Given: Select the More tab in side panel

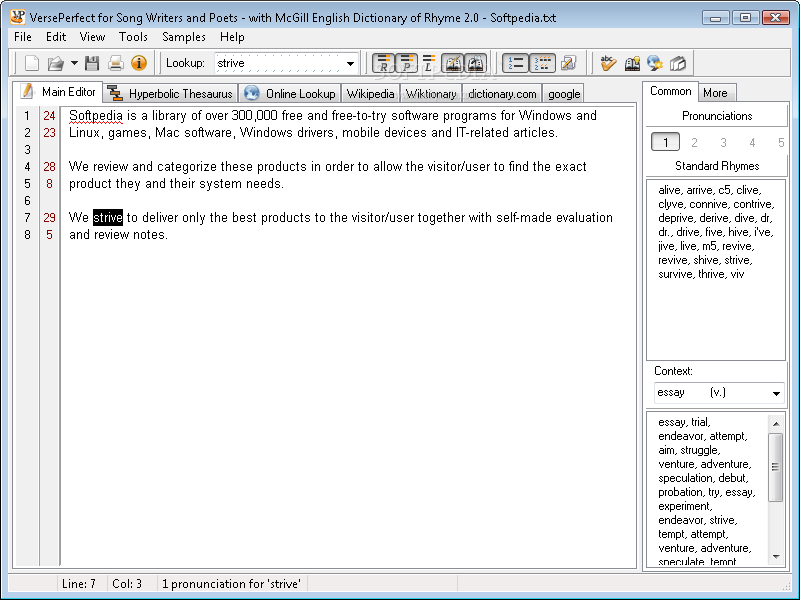Looking at the screenshot, I should [x=715, y=93].
